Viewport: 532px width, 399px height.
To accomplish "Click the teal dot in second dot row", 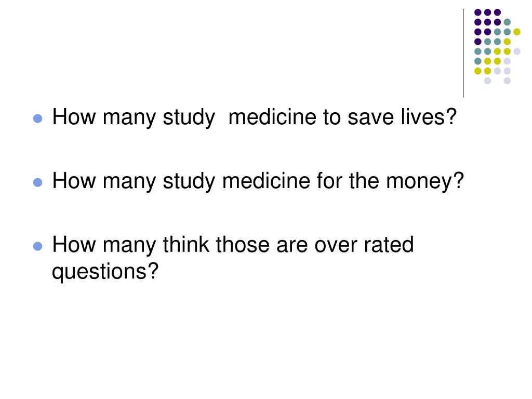I will pyautogui.click(x=507, y=22).
